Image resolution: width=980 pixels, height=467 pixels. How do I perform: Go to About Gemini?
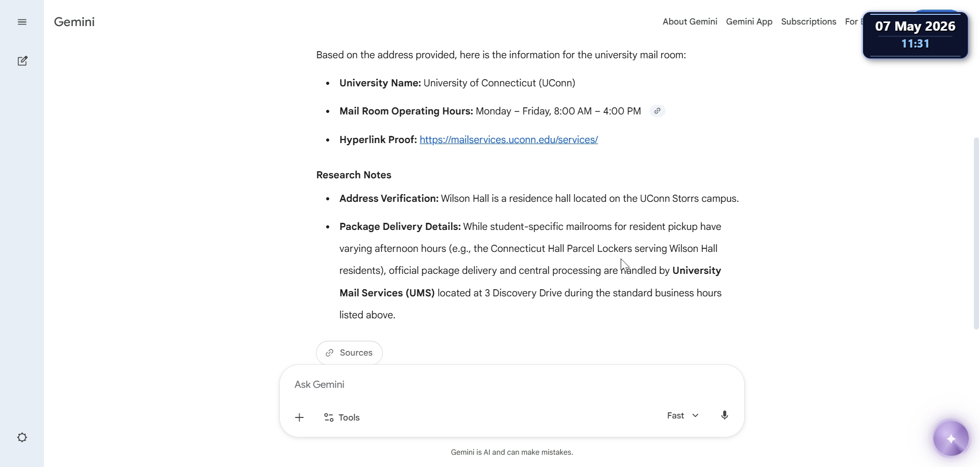(x=690, y=21)
